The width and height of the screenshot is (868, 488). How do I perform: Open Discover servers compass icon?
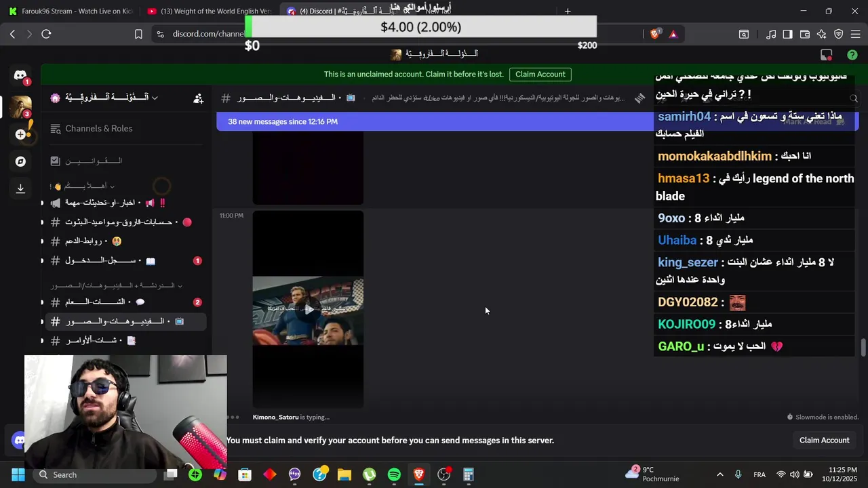point(20,161)
